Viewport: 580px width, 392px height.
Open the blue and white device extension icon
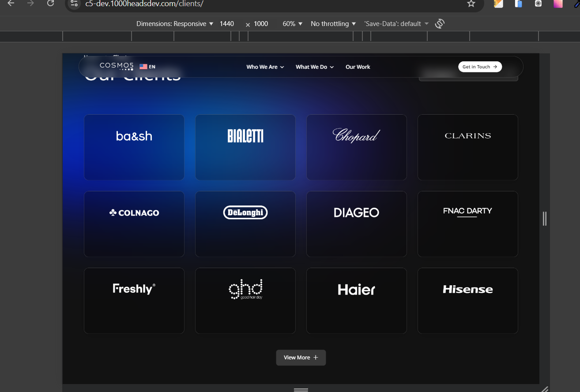point(519,4)
